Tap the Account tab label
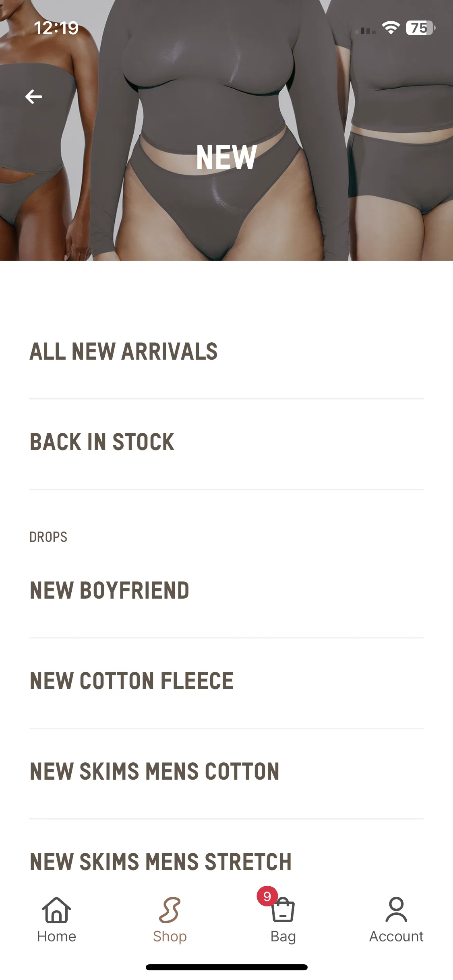453x980 pixels. click(x=396, y=937)
